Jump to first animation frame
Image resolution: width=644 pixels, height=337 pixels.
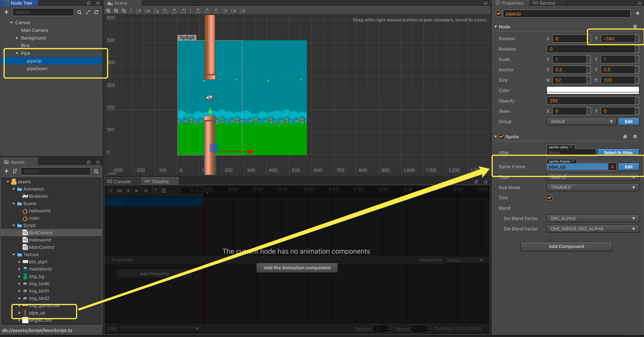point(119,191)
